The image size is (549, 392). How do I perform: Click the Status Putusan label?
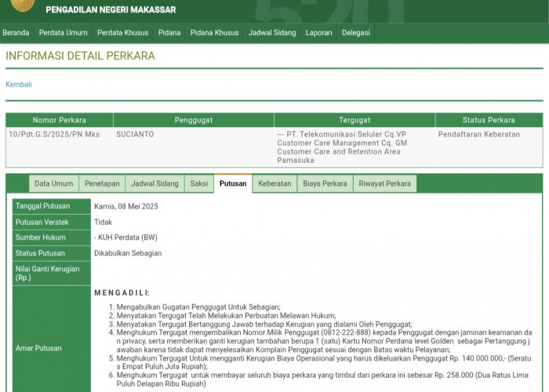(x=52, y=253)
